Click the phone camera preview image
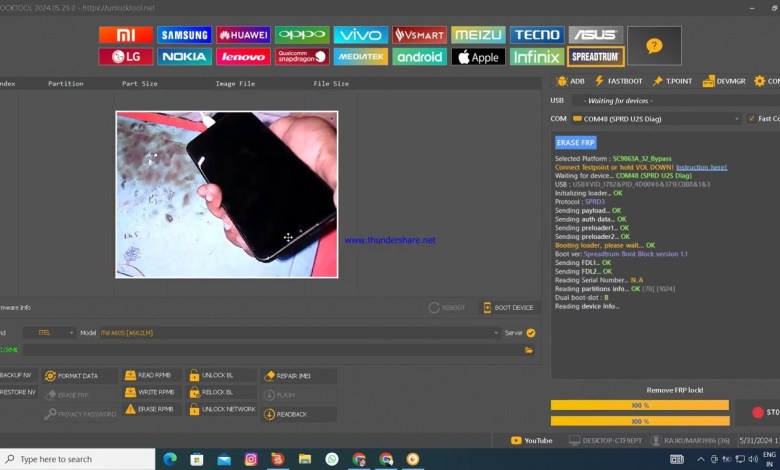Viewport: 780px width, 470px height. pos(227,194)
